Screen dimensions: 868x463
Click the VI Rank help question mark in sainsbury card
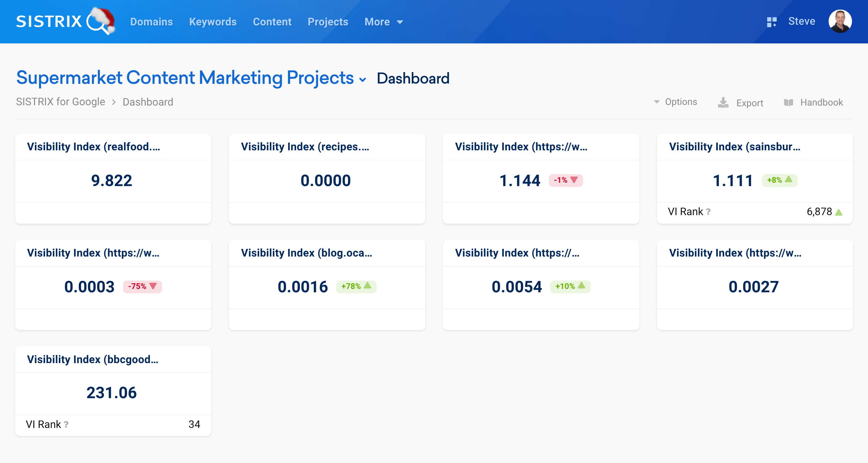tap(708, 212)
